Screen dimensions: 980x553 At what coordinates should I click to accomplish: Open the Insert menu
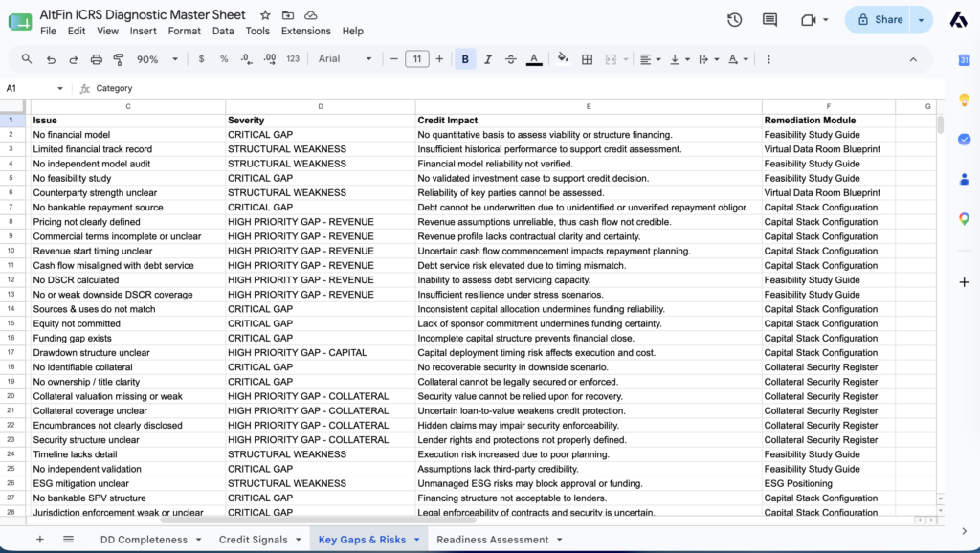click(144, 32)
